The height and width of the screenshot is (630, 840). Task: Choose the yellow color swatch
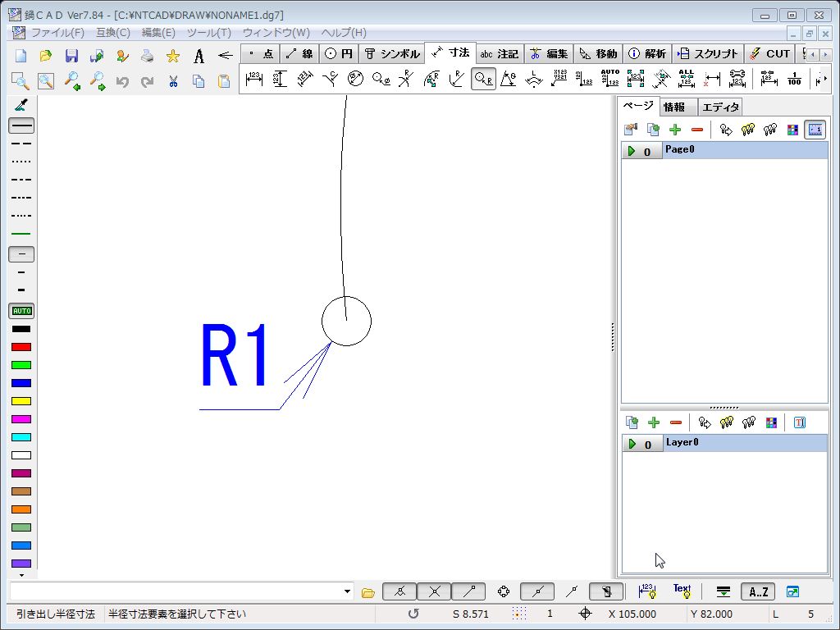[x=21, y=401]
